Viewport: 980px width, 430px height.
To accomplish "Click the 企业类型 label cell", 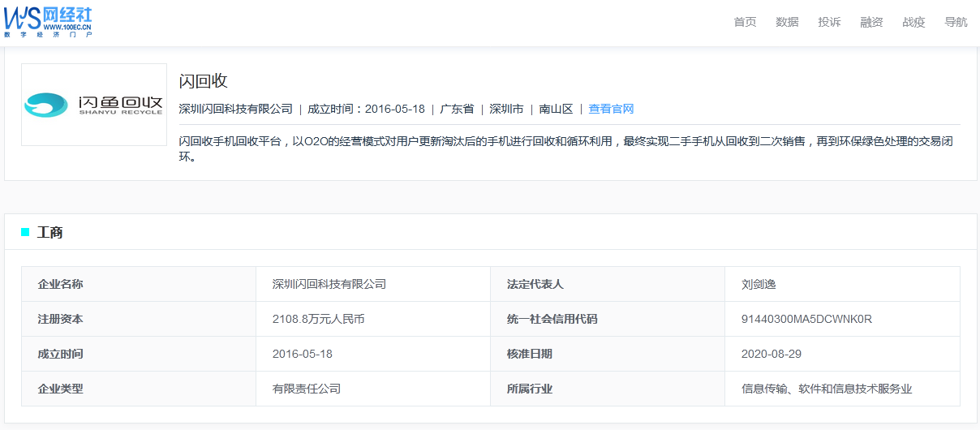I will click(x=139, y=389).
